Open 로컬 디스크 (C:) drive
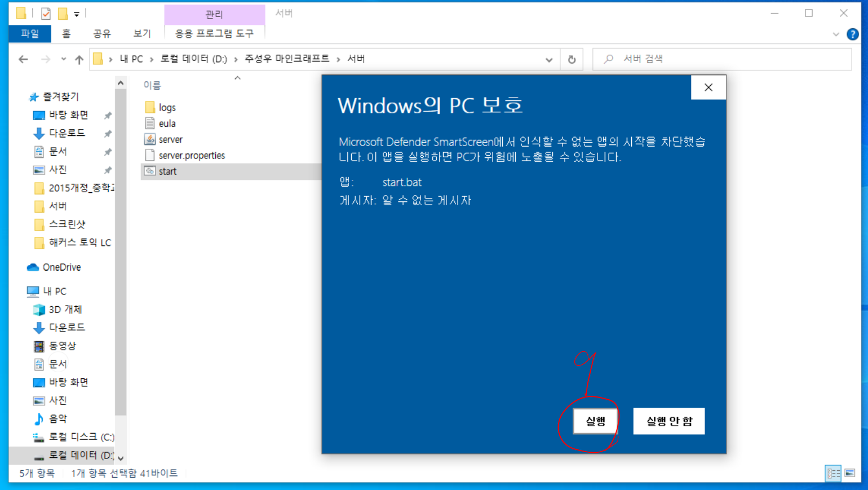868x490 pixels. pos(82,437)
